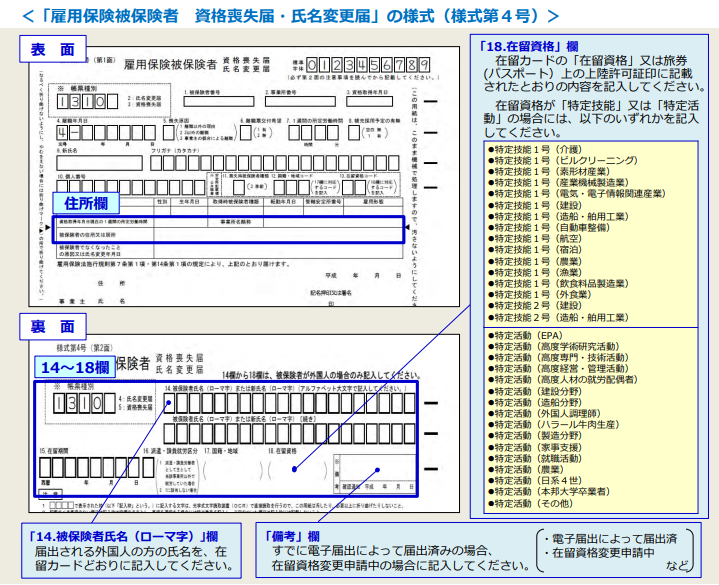Click the 18.在留資格 entry field
The width and height of the screenshot is (719, 585).
coord(298,470)
